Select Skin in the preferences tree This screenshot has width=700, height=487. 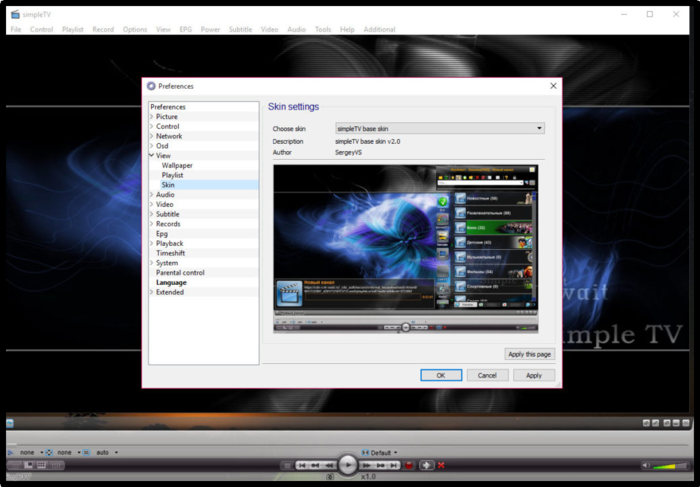click(168, 185)
